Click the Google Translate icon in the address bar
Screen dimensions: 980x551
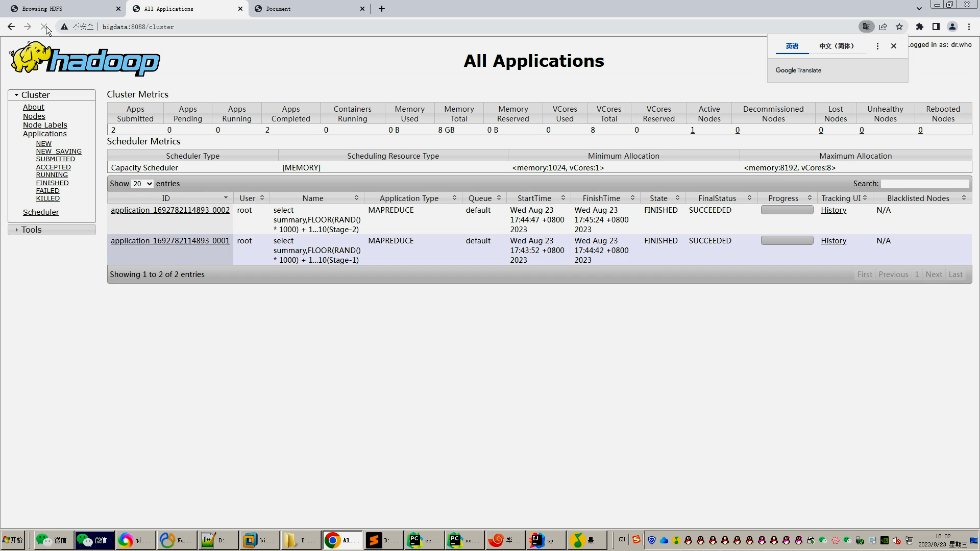(866, 27)
